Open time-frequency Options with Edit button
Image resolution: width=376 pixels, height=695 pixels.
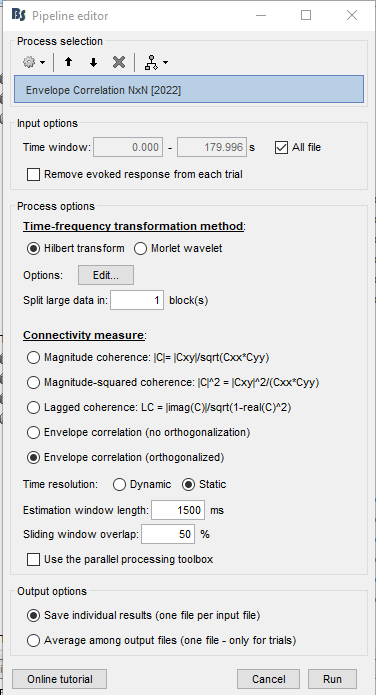106,275
